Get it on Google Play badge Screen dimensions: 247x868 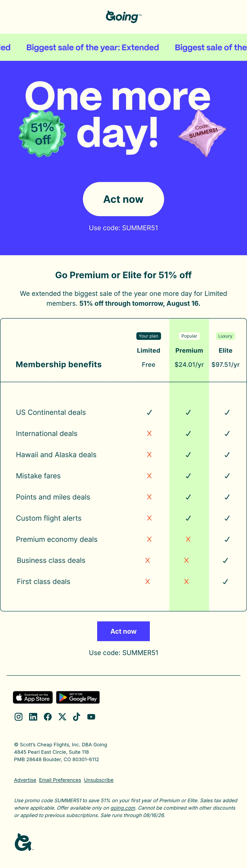tap(78, 697)
